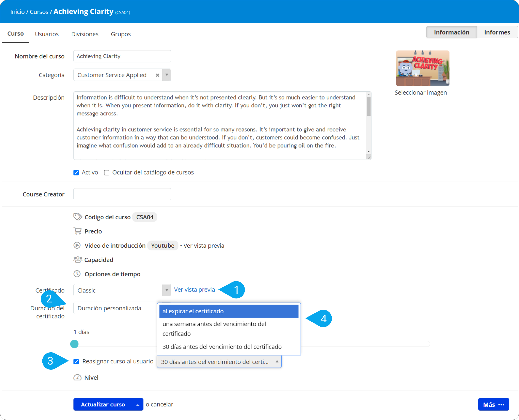Click the Más button
The height and width of the screenshot is (420, 519).
[x=494, y=404]
